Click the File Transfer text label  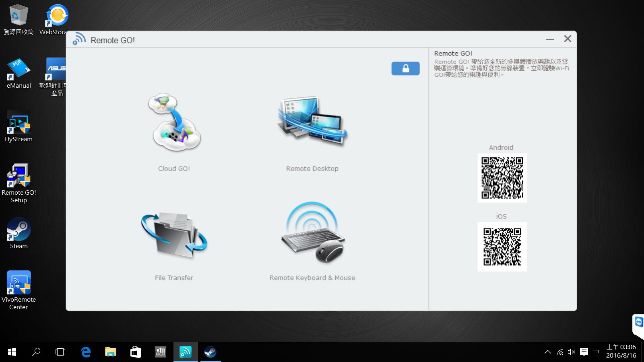tap(174, 278)
